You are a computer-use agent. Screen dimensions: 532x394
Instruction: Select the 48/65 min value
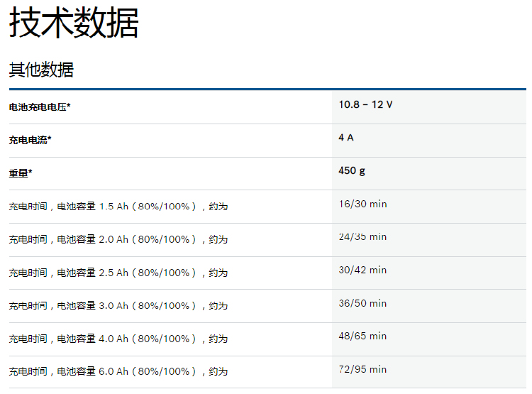pos(362,336)
